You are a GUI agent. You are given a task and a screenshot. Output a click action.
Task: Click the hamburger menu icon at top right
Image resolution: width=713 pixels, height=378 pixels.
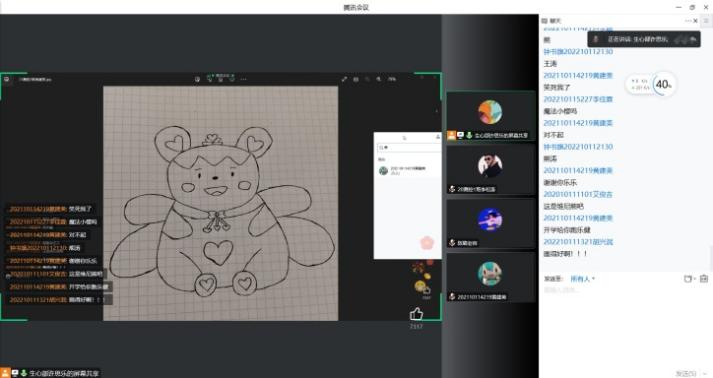click(x=707, y=21)
